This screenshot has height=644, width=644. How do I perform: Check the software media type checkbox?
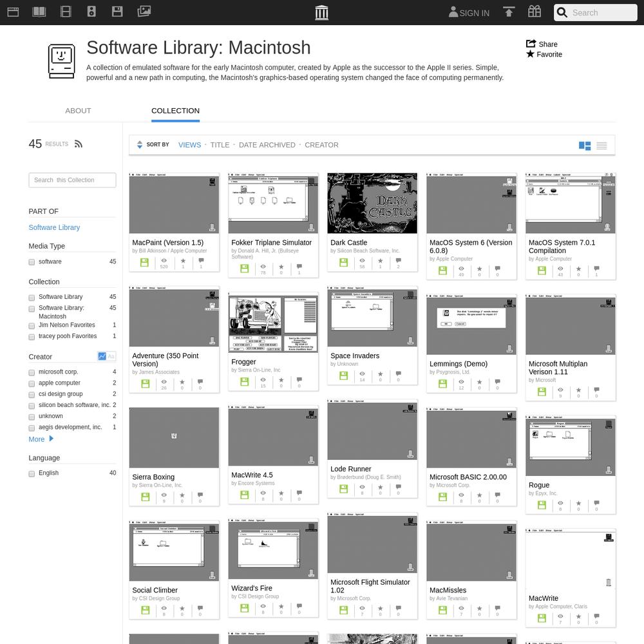tap(32, 262)
